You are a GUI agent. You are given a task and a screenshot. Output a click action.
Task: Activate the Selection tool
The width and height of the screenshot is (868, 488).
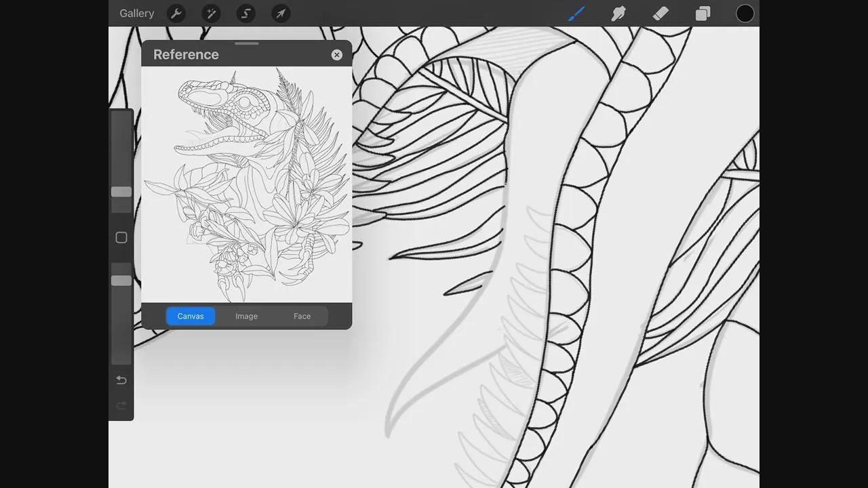[x=245, y=14]
